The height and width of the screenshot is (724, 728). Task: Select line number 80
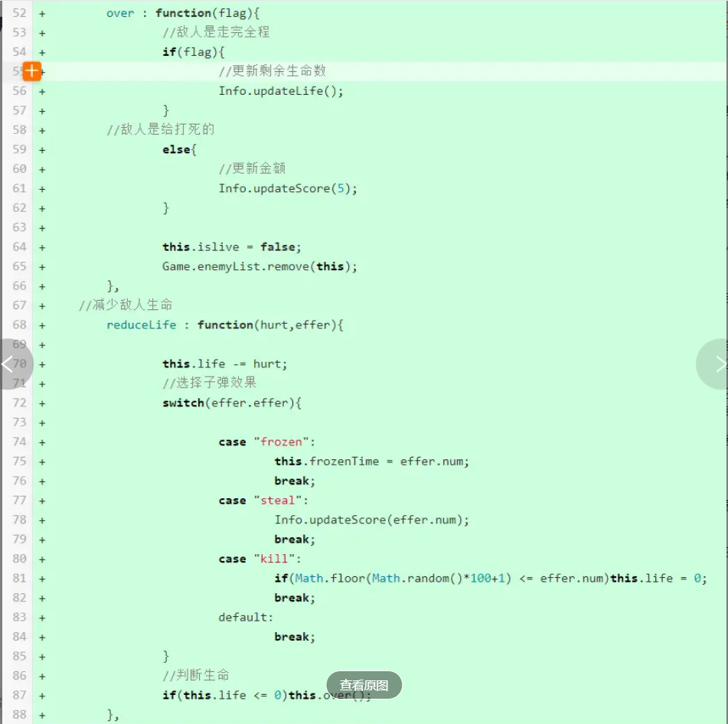(x=18, y=559)
